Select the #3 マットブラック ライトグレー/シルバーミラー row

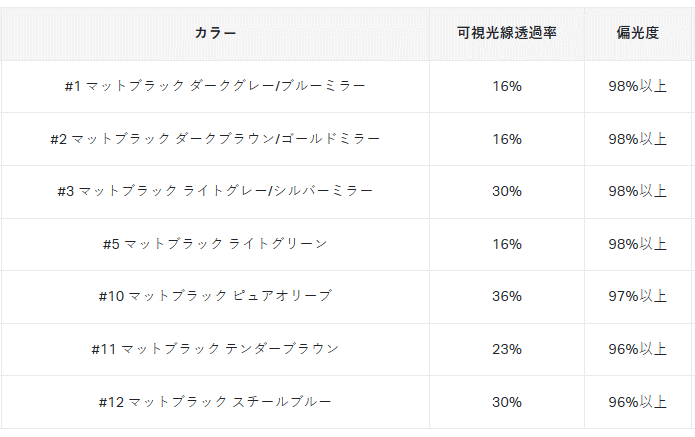pos(347,191)
